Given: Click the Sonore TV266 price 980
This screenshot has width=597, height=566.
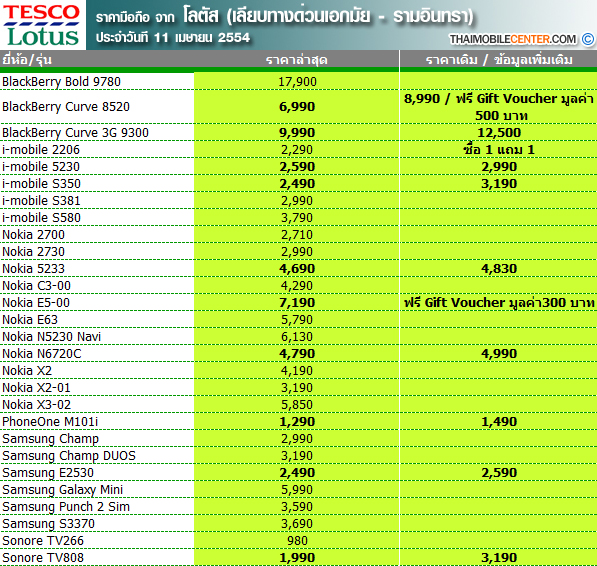Looking at the screenshot, I should pyautogui.click(x=297, y=540).
